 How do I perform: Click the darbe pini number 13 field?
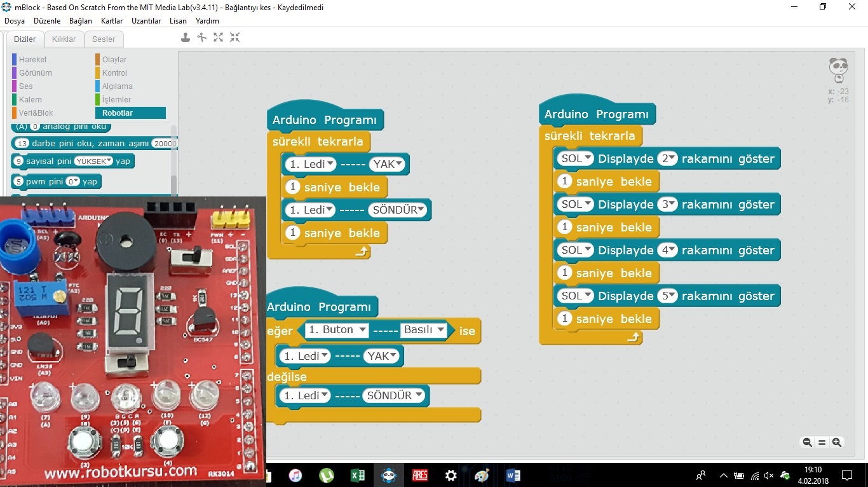click(x=23, y=144)
